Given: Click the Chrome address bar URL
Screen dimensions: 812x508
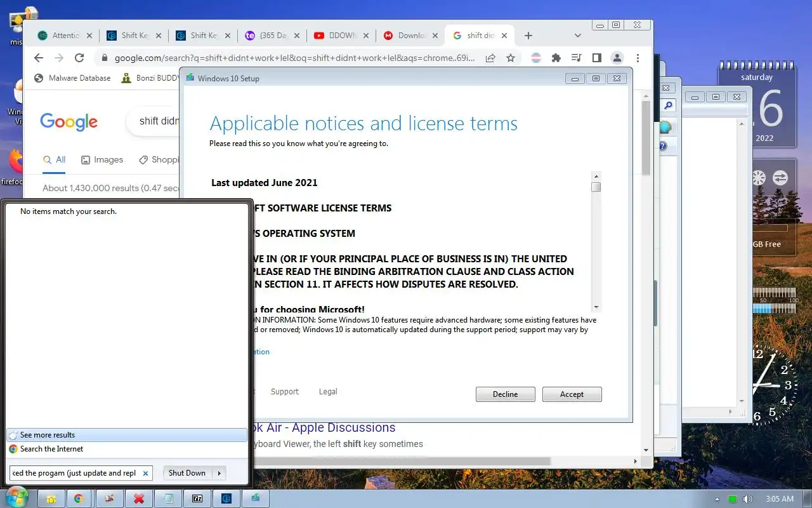Looking at the screenshot, I should [x=295, y=58].
